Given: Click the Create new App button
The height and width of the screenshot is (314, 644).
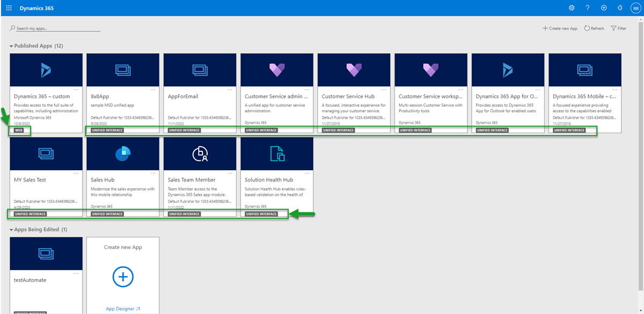Looking at the screenshot, I should (560, 28).
